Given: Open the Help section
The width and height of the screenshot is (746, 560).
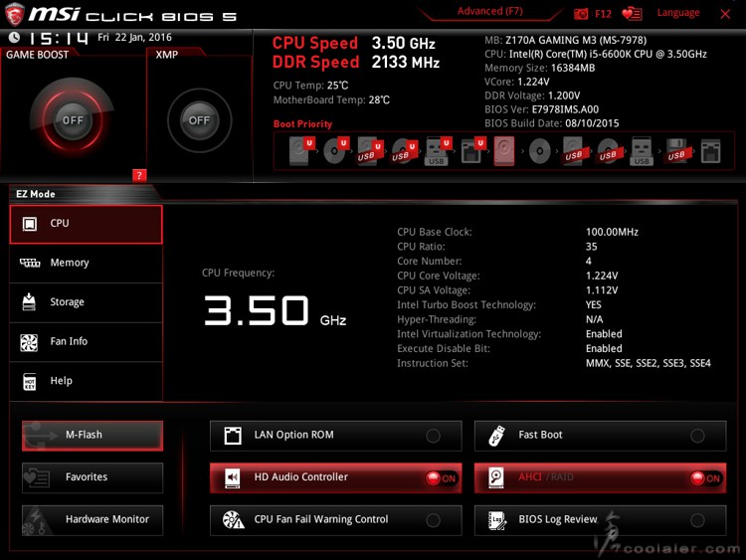Looking at the screenshot, I should [x=87, y=381].
